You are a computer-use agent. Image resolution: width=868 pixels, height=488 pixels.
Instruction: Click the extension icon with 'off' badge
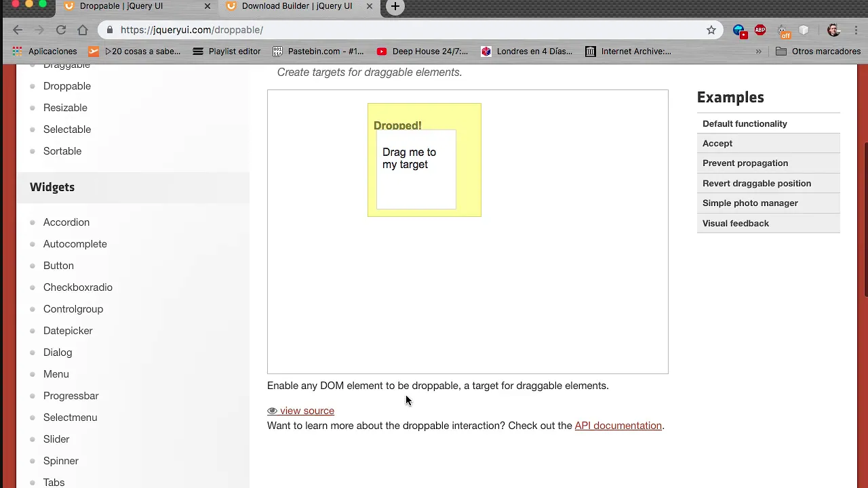(x=783, y=31)
